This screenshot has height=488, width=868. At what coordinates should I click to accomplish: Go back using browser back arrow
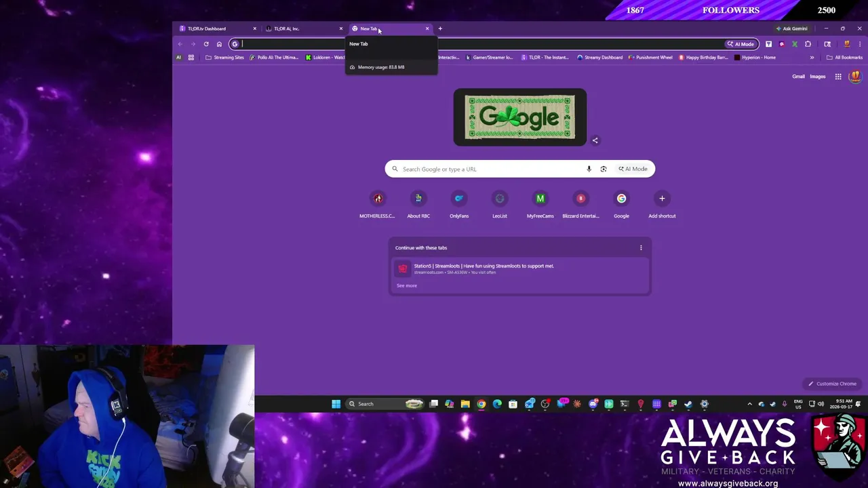pyautogui.click(x=180, y=44)
